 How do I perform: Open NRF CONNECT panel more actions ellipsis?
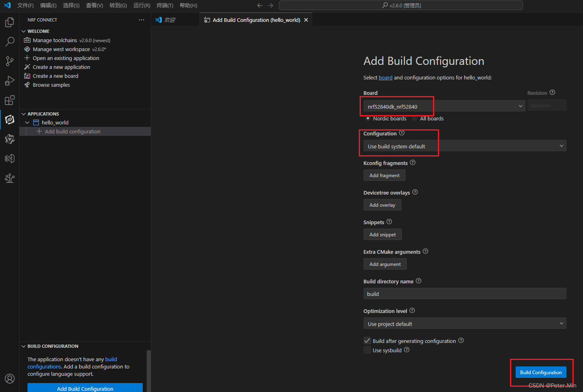pyautogui.click(x=141, y=20)
